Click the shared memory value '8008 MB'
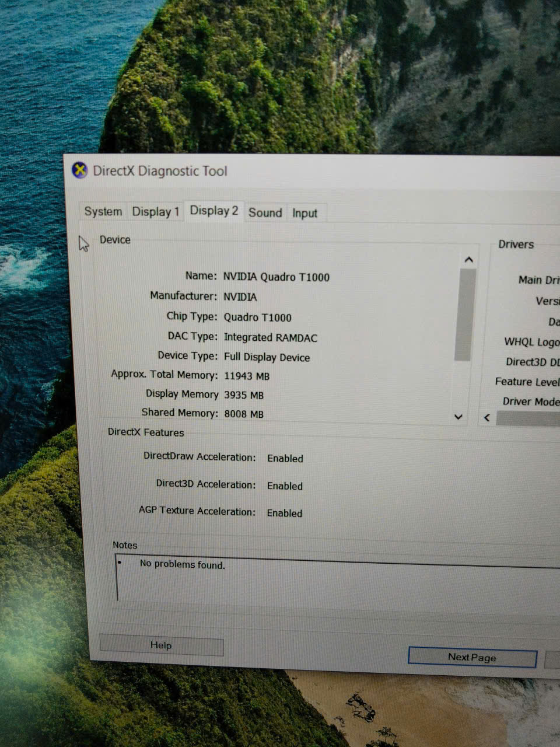 click(x=244, y=414)
